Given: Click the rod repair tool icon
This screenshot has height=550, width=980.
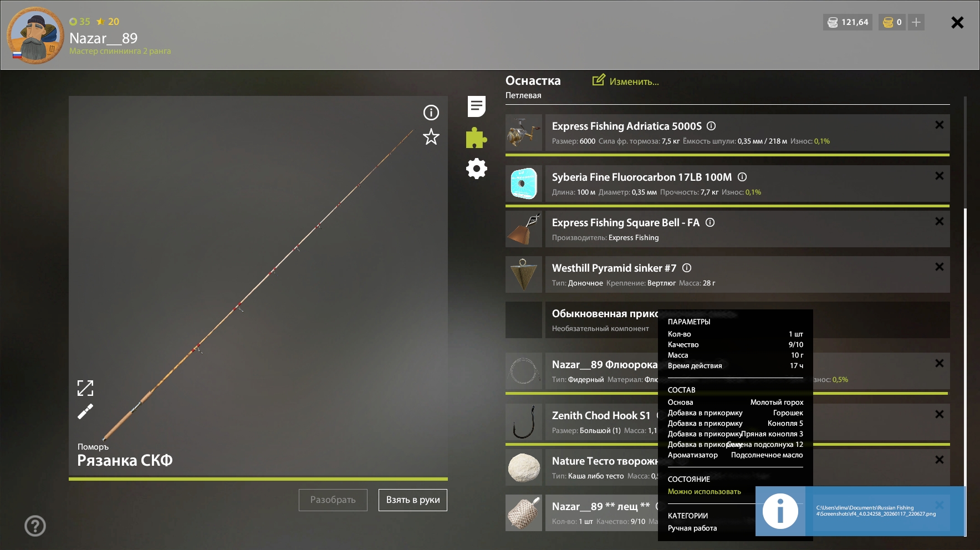Looking at the screenshot, I should pos(85,411).
